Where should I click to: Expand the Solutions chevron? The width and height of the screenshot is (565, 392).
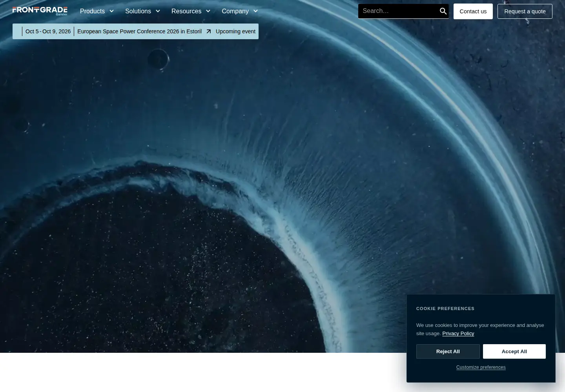tap(158, 11)
